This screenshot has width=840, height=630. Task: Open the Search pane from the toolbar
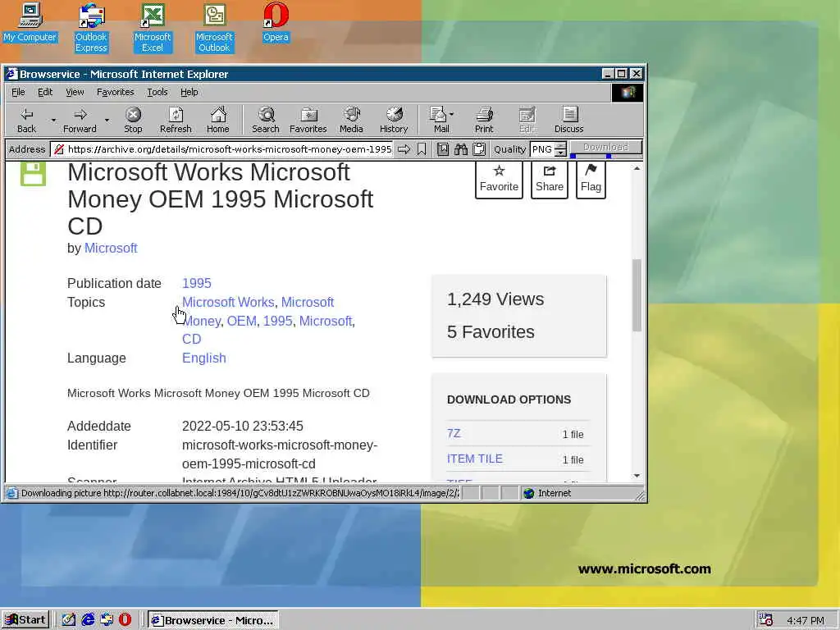point(266,120)
